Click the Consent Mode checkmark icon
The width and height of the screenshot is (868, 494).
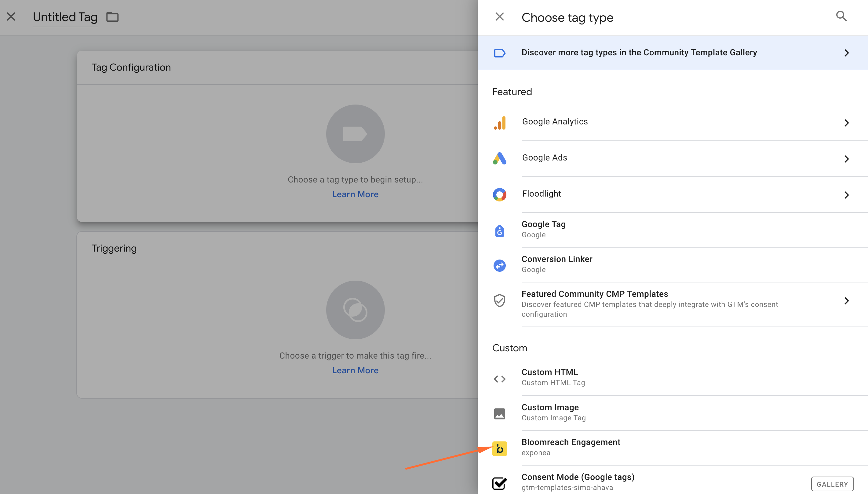(500, 483)
